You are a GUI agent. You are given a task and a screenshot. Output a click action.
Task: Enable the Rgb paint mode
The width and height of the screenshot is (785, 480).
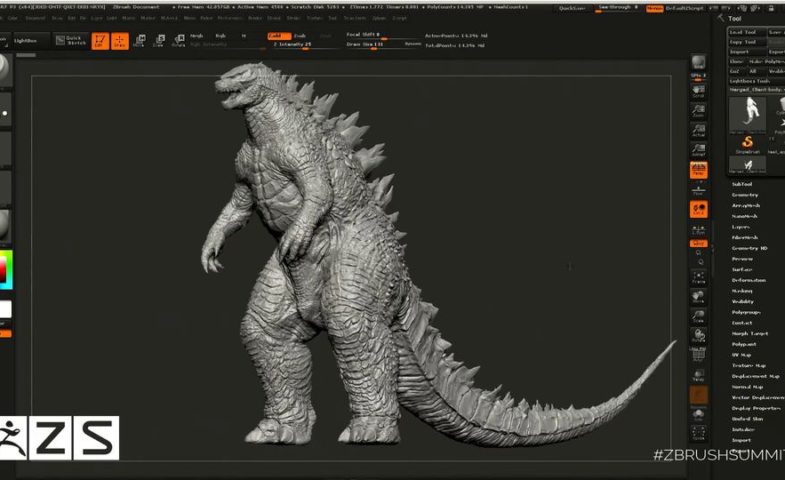(220, 36)
